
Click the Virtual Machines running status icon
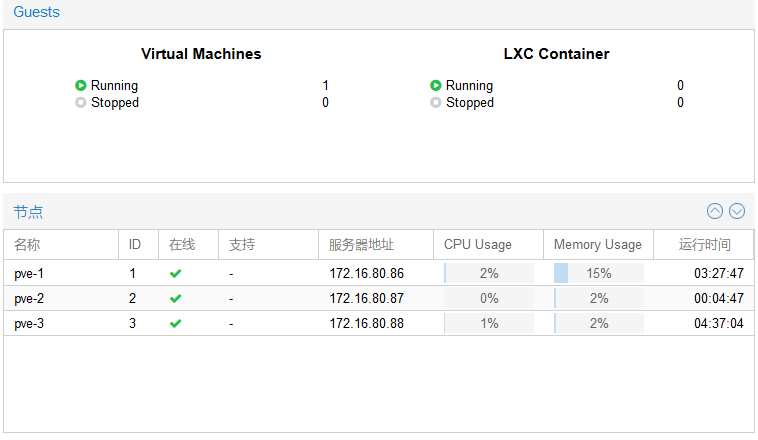(80, 86)
